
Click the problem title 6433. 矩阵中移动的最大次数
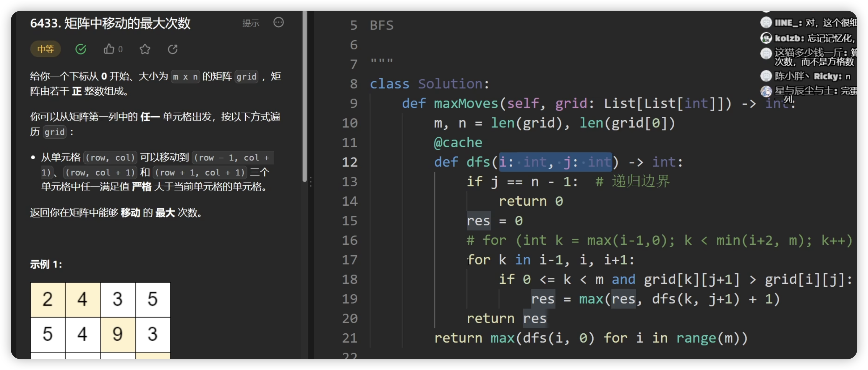pos(110,23)
